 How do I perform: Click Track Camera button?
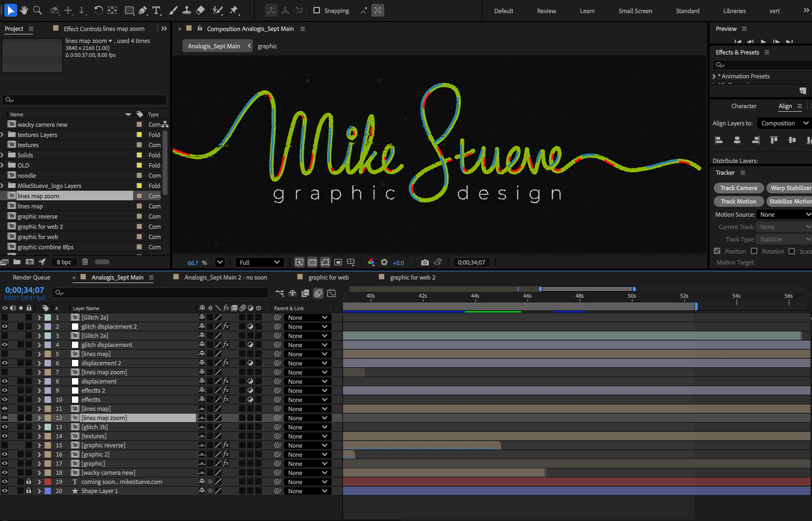tap(739, 188)
